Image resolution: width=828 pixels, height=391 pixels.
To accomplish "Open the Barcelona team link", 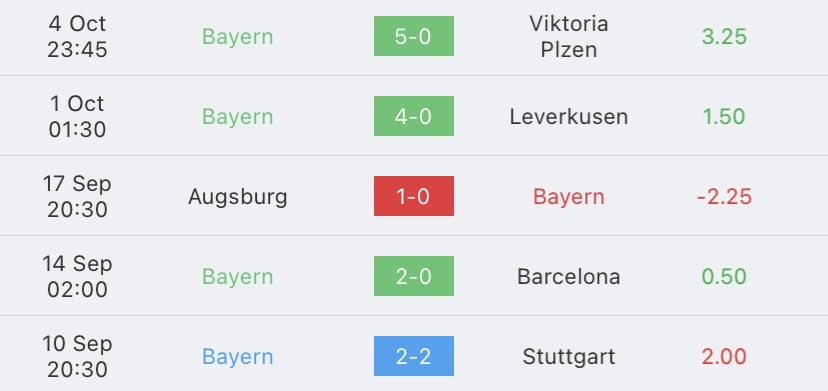I will [x=569, y=277].
